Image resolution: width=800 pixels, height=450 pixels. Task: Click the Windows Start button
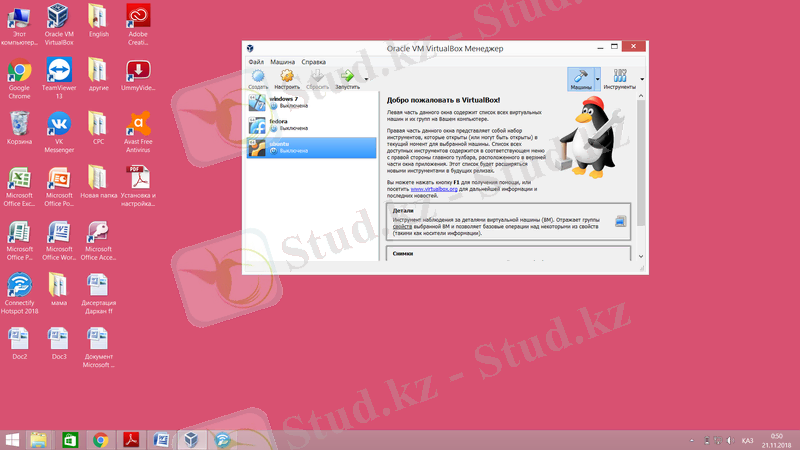tap(12, 440)
